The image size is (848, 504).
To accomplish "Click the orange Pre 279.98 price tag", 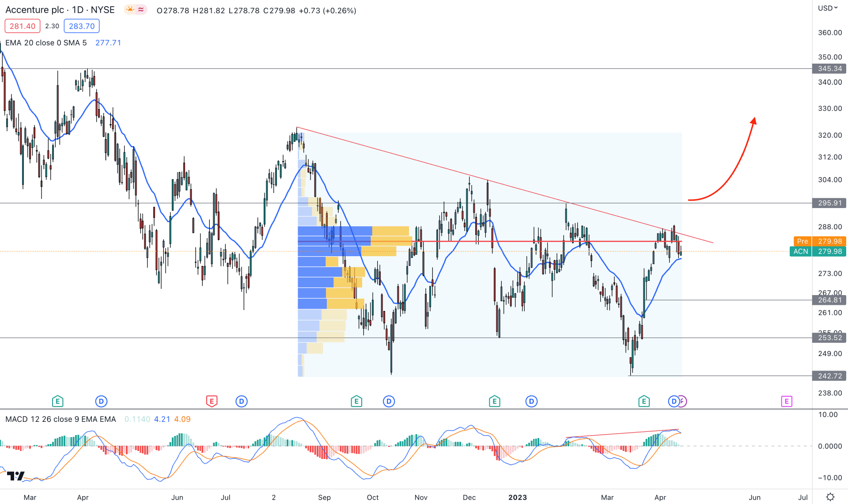I will click(820, 241).
